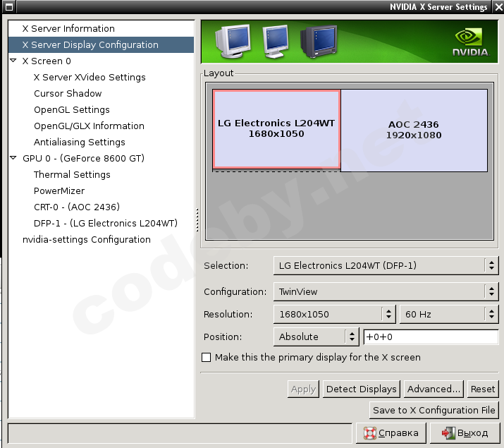Select AOC 2436 display in layout

tap(414, 131)
